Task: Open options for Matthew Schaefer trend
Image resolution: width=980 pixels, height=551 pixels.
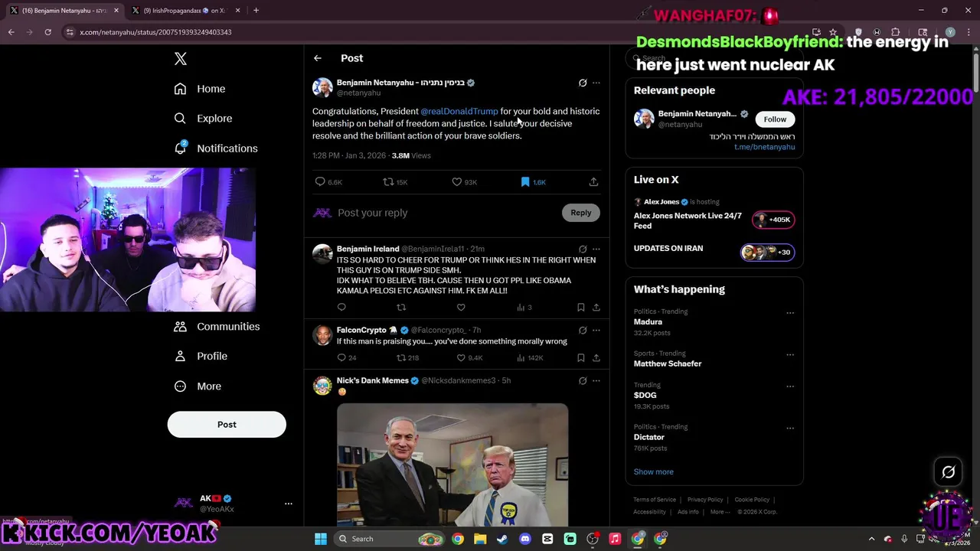Action: [790, 355]
